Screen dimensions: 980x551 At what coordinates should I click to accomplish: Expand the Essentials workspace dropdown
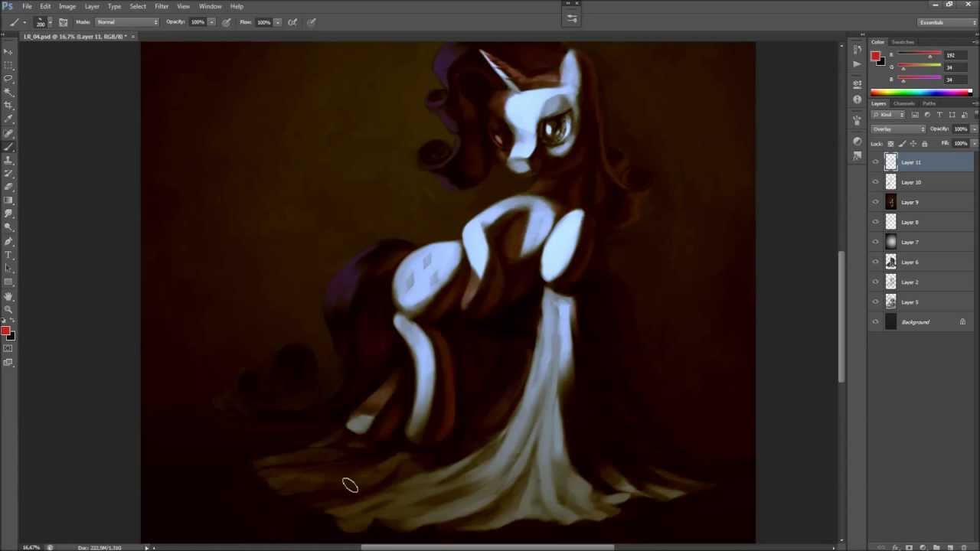click(948, 22)
